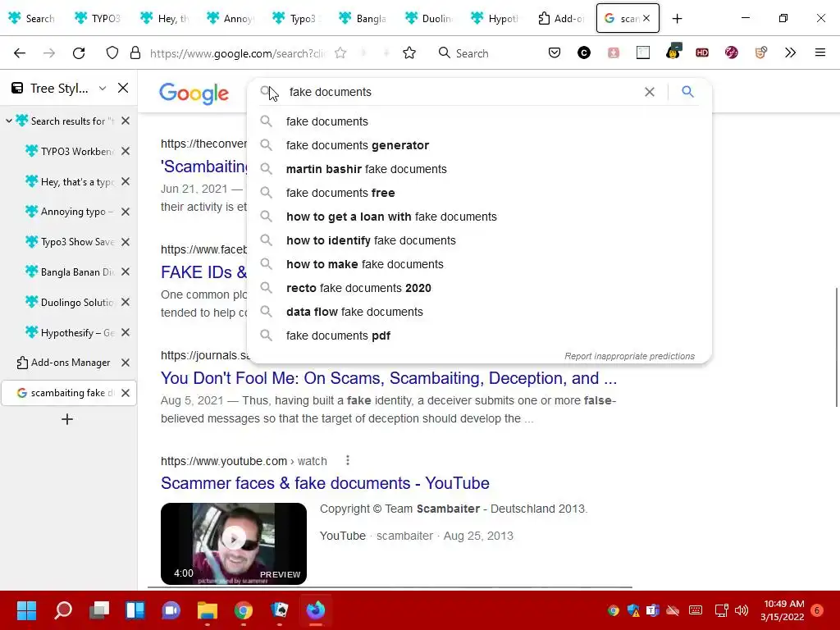Close the Add-ons Manager tree tab
The width and height of the screenshot is (840, 630).
(126, 363)
